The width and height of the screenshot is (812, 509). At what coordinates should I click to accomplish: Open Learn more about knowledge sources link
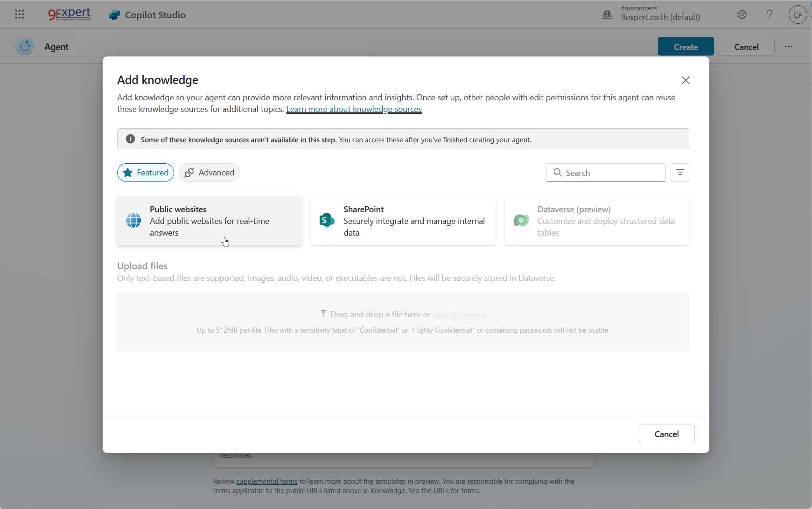click(354, 109)
